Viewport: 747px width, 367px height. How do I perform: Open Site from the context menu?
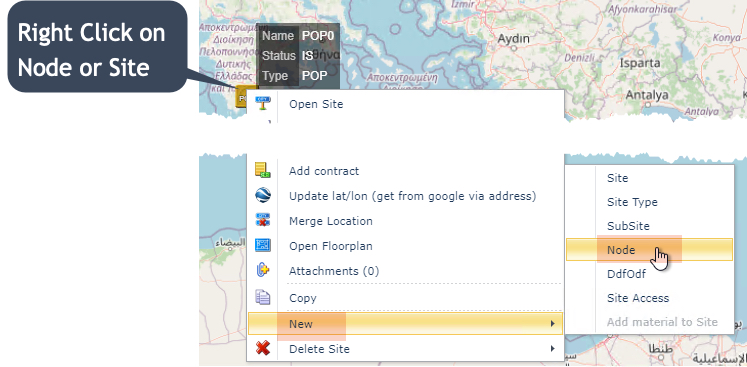point(405,104)
